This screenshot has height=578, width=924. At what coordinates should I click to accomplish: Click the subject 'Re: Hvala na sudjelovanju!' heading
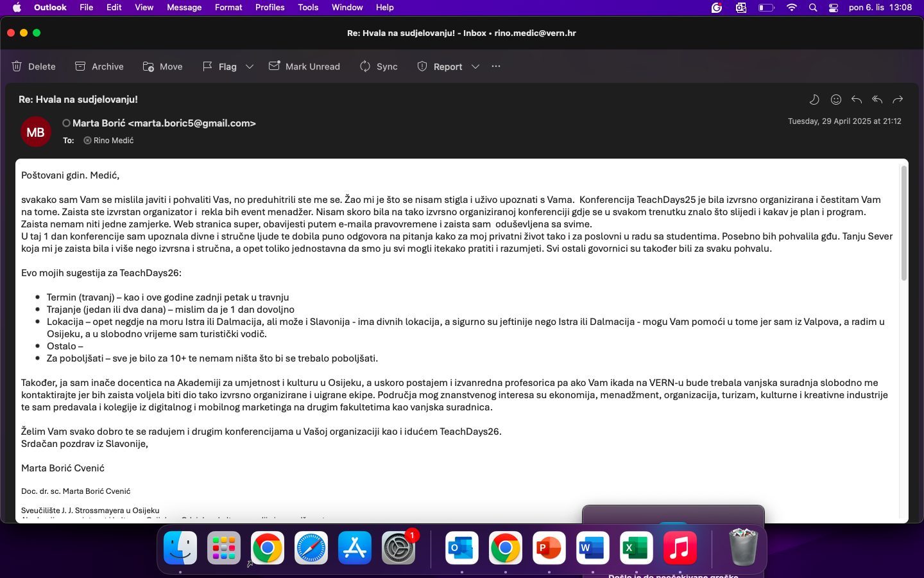(x=78, y=100)
